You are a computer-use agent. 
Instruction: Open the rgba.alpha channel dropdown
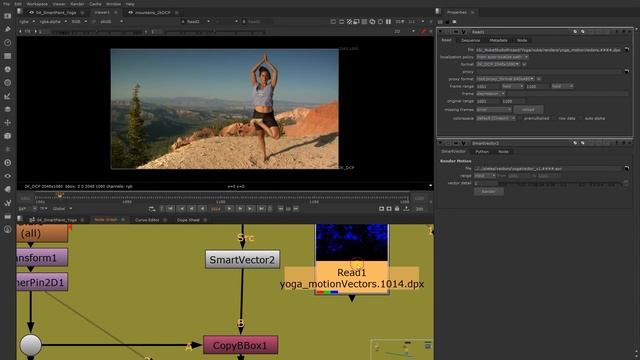[x=53, y=22]
